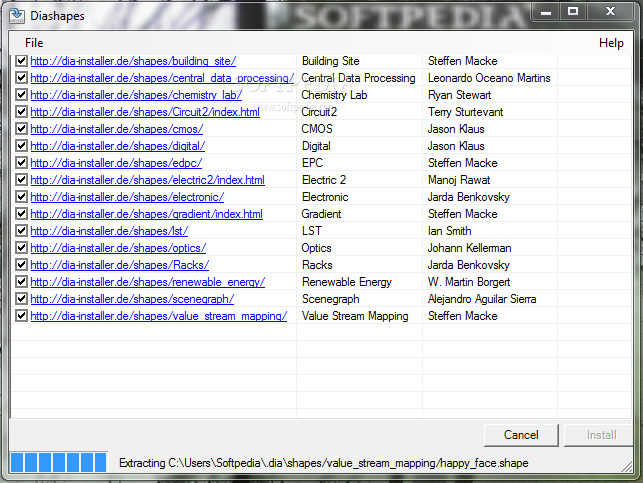Viewport: 643px width, 483px height.
Task: Click the window resize grip corner
Action: [627, 467]
